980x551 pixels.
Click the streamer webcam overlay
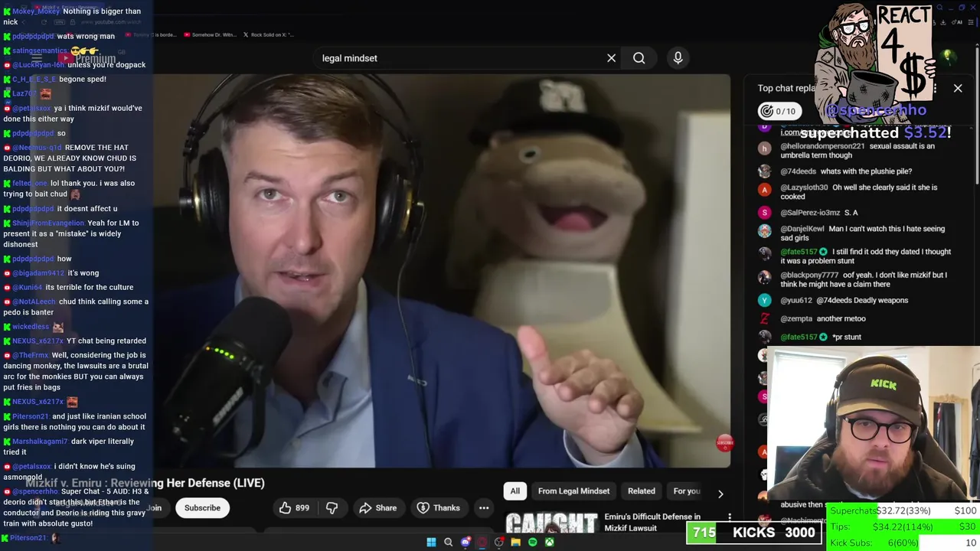(x=873, y=425)
